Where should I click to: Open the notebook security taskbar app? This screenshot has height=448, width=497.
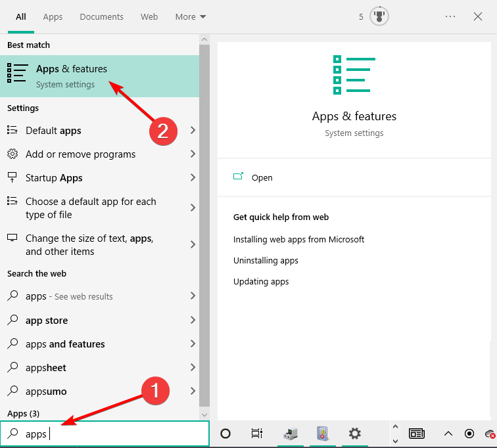click(x=322, y=434)
